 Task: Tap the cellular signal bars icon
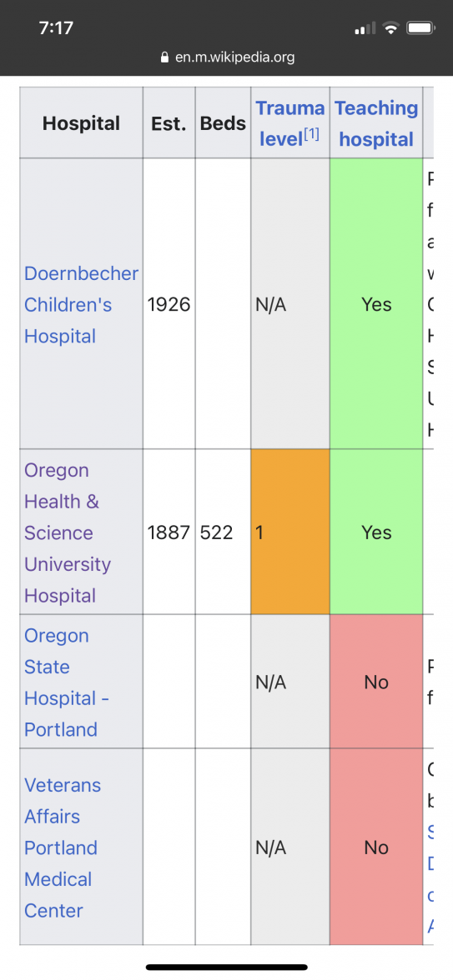click(x=365, y=28)
